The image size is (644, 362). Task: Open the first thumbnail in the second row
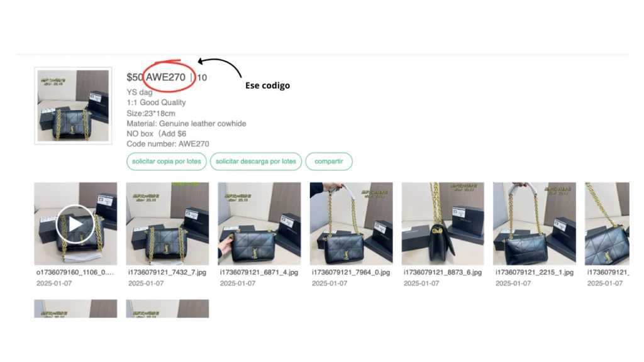75,309
